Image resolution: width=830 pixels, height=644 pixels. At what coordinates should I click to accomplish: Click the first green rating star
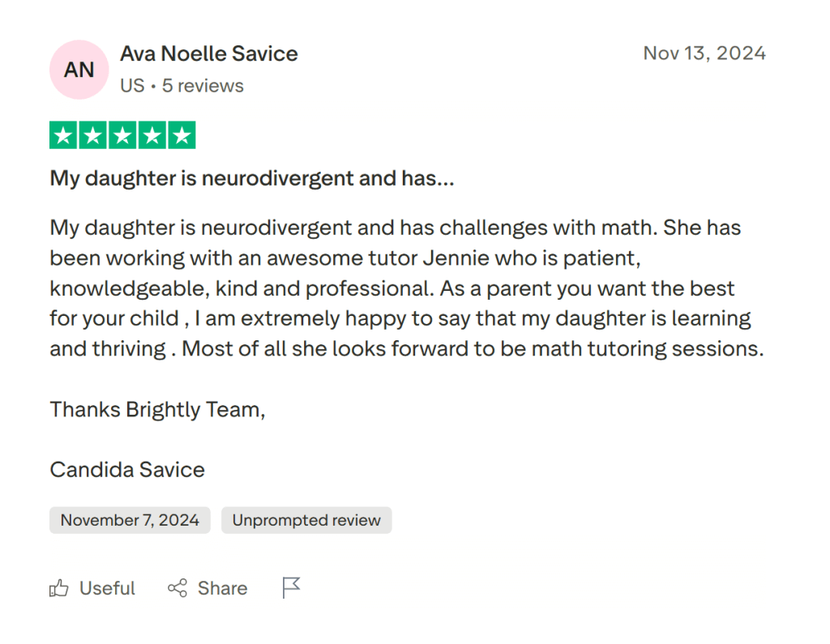(x=64, y=135)
